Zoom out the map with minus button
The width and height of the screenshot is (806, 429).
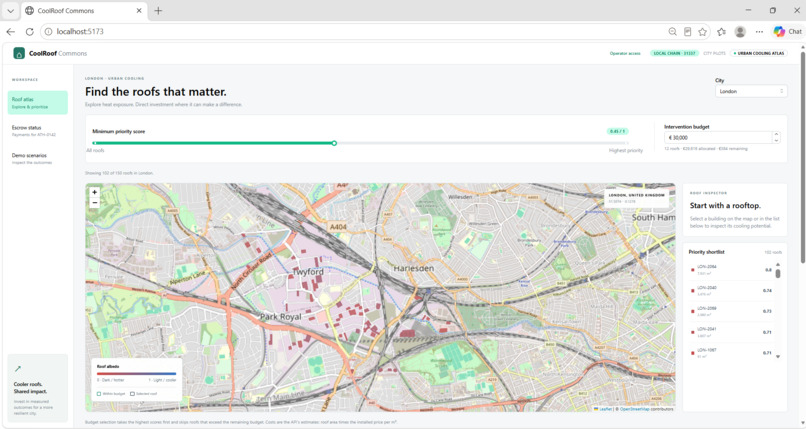(x=95, y=202)
